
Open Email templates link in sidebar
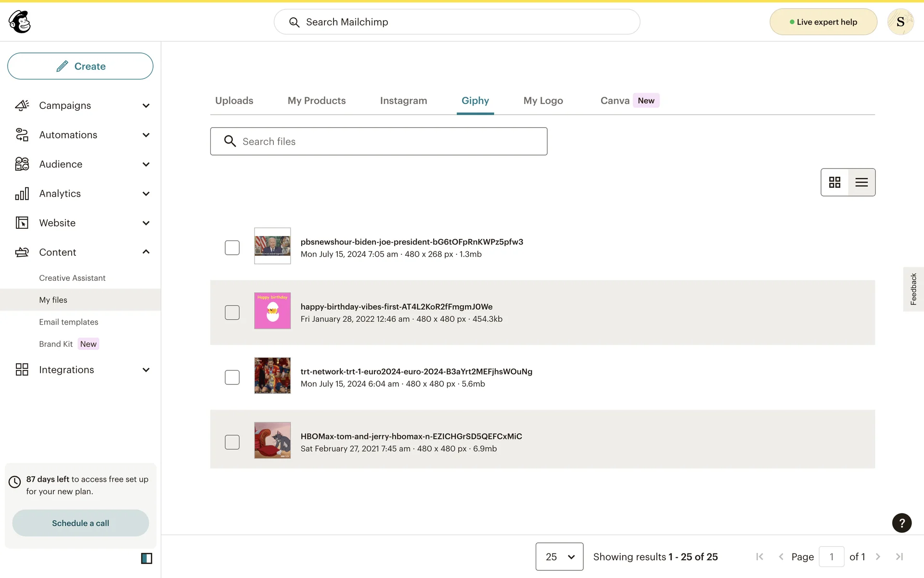click(68, 322)
